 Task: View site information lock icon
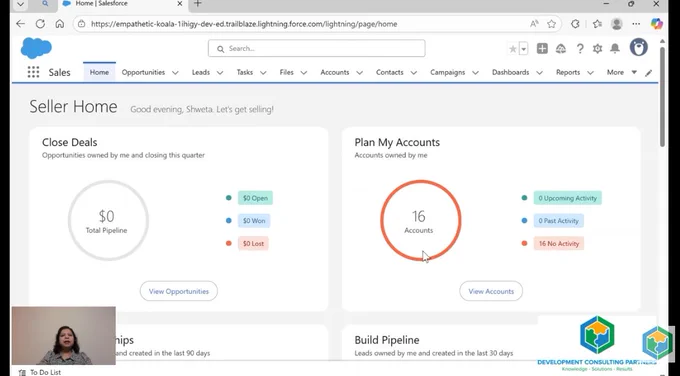[x=82, y=24]
